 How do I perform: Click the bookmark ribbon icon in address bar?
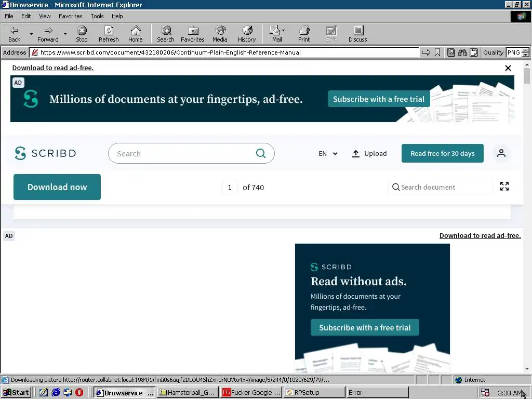(437, 52)
